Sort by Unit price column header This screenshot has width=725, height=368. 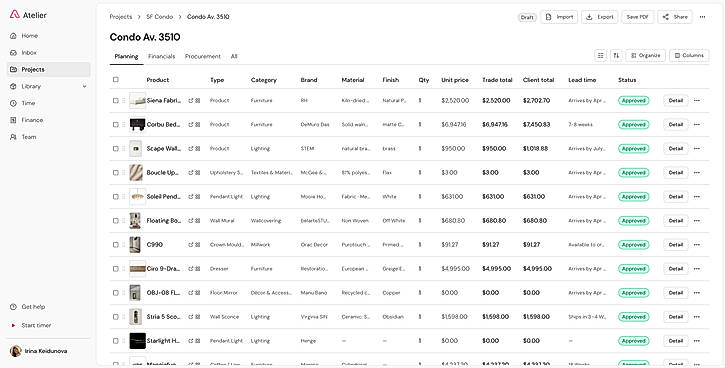pos(455,80)
